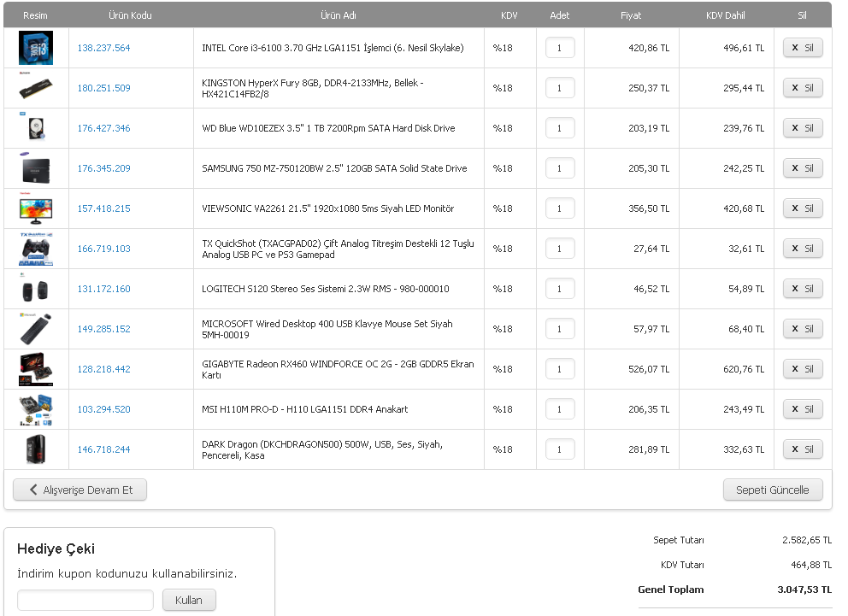The height and width of the screenshot is (616, 848).
Task: Click the Sepet Tutarı 2.582,65 TL value
Action: [806, 540]
